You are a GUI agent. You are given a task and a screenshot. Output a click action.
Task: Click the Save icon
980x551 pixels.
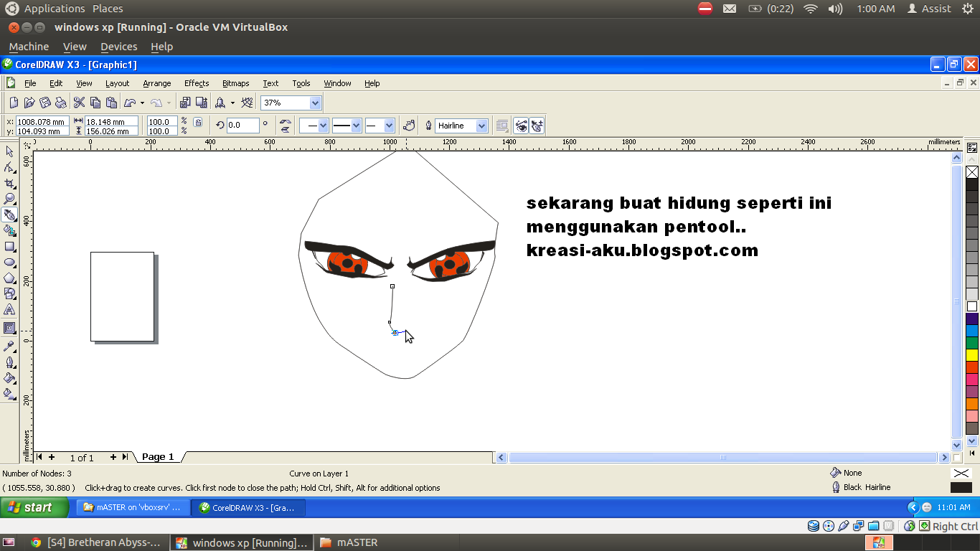tap(45, 103)
